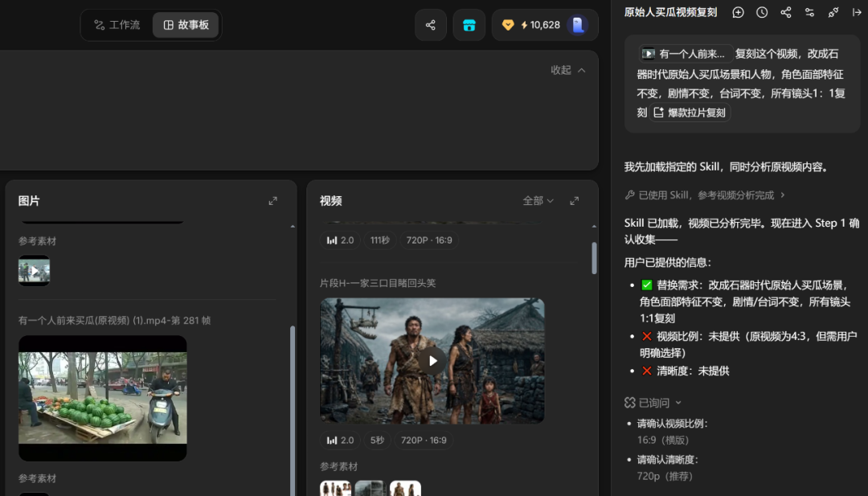Collapse the chat side panel with arrow icon
The image size is (868, 496).
tap(857, 12)
